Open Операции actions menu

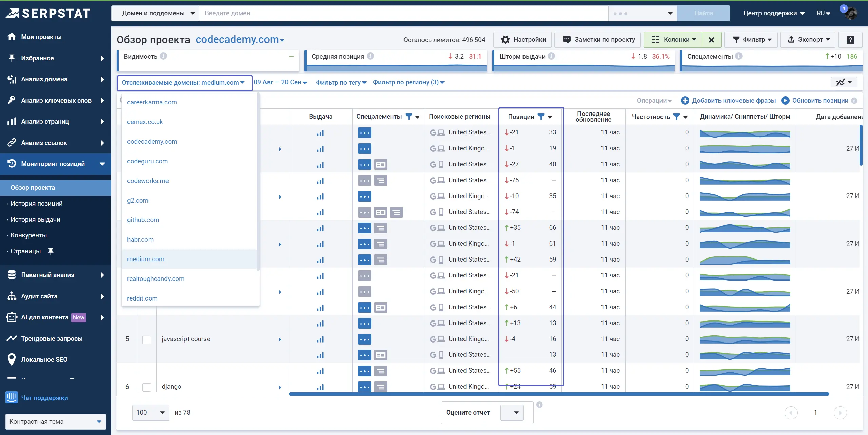click(654, 101)
